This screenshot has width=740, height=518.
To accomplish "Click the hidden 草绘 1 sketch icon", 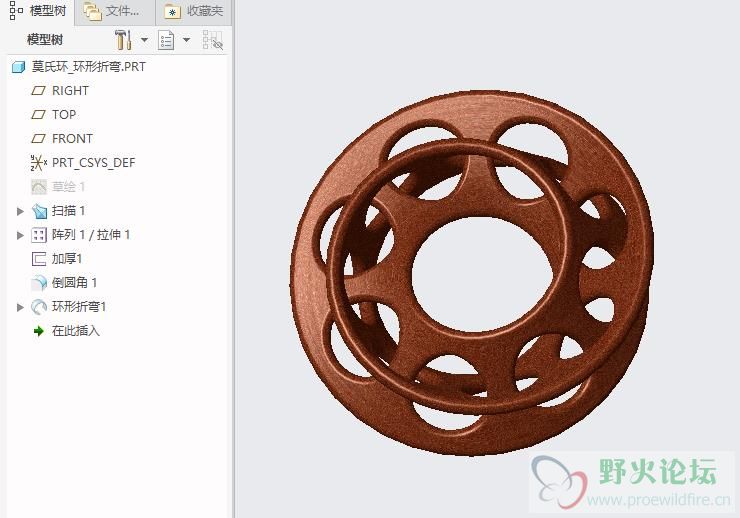I will (x=39, y=187).
